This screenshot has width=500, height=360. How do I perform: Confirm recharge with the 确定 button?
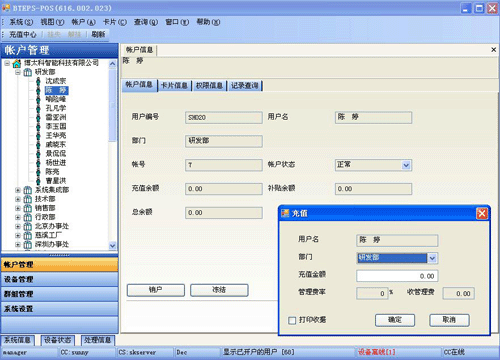[x=395, y=320]
